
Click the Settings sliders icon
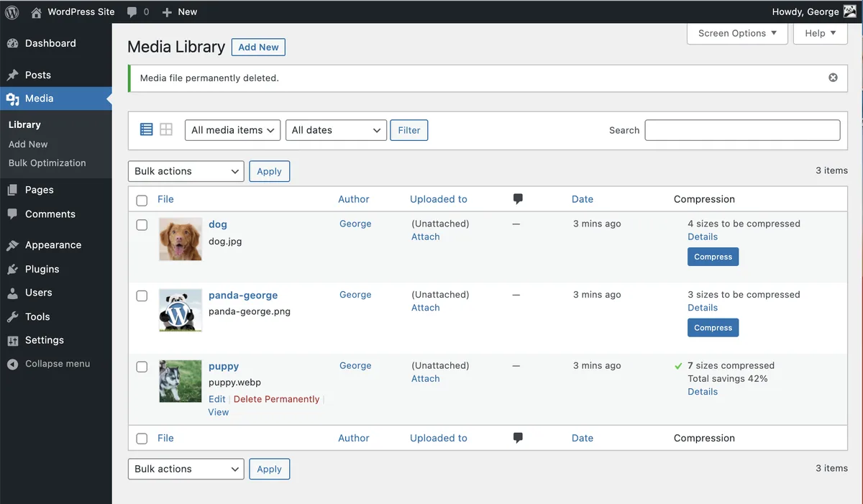12,341
